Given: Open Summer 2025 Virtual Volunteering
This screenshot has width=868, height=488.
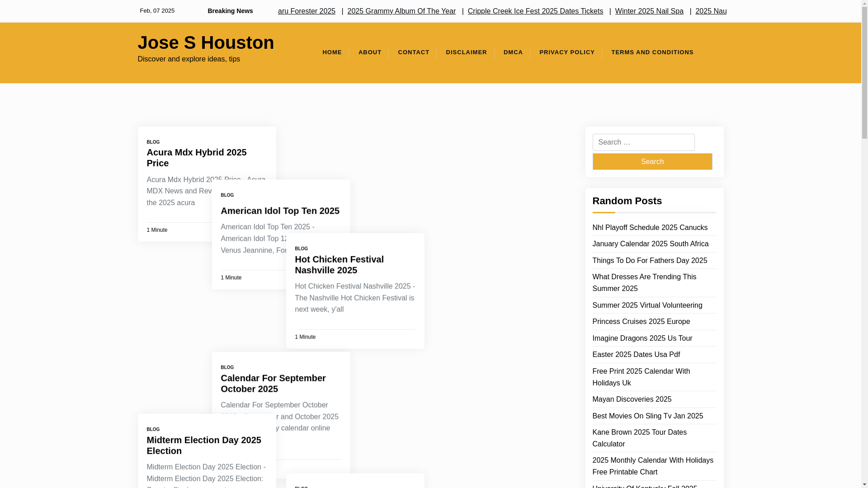Looking at the screenshot, I should coord(647,305).
